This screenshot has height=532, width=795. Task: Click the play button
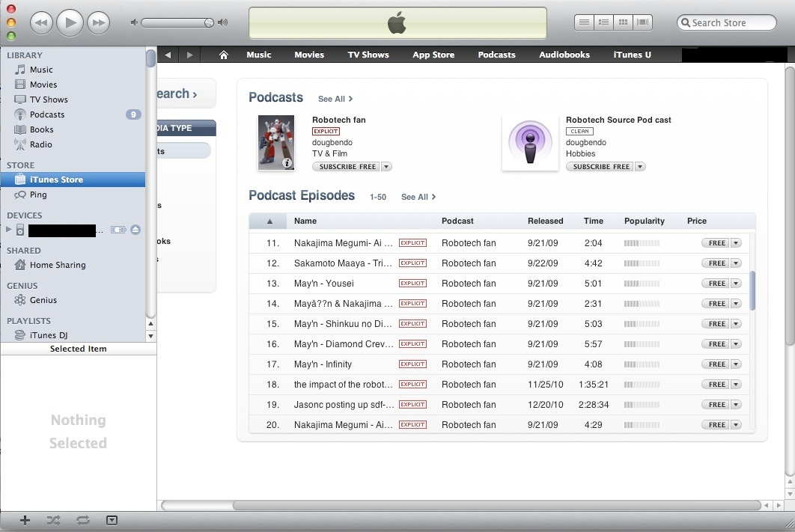70,22
